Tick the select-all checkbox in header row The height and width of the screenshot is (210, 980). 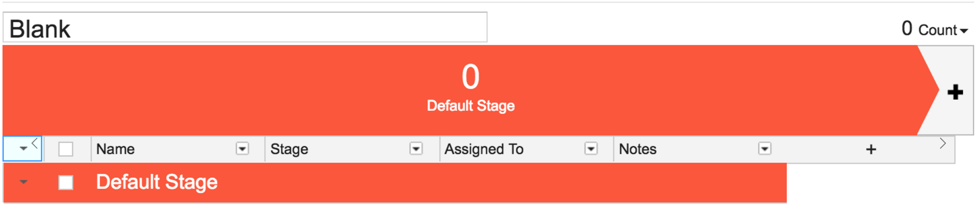pyautogui.click(x=66, y=149)
